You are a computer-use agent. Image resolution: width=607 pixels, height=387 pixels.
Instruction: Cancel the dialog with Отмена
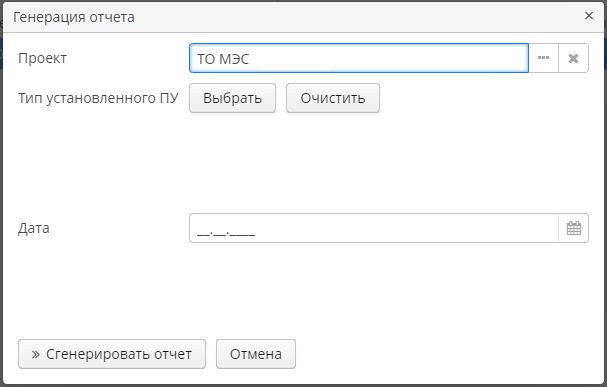[256, 354]
